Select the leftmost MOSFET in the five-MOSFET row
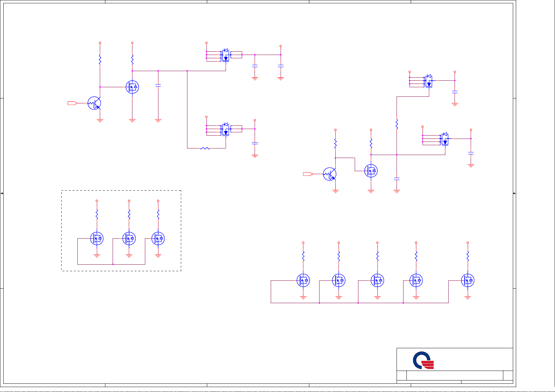Viewport: 555px width, 392px height. coord(303,280)
